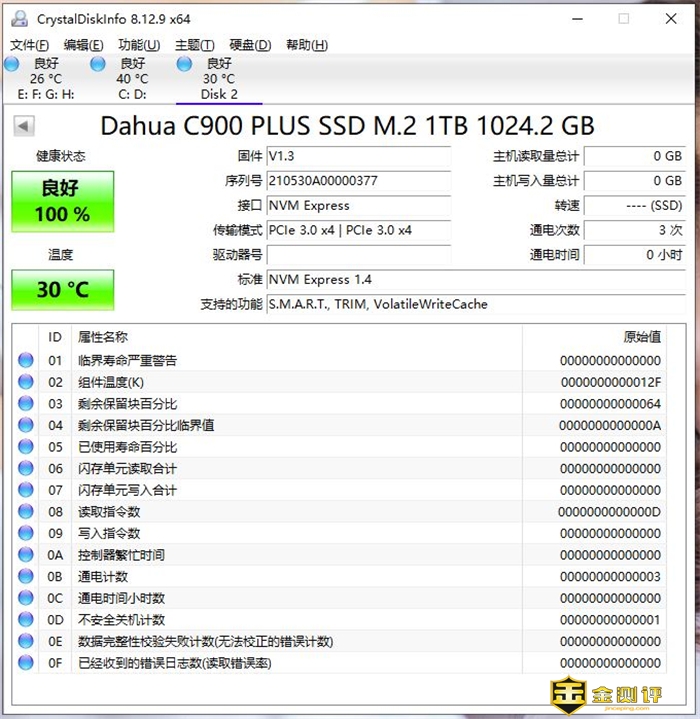
Task: Open the 帮助(H) menu
Action: pyautogui.click(x=306, y=45)
